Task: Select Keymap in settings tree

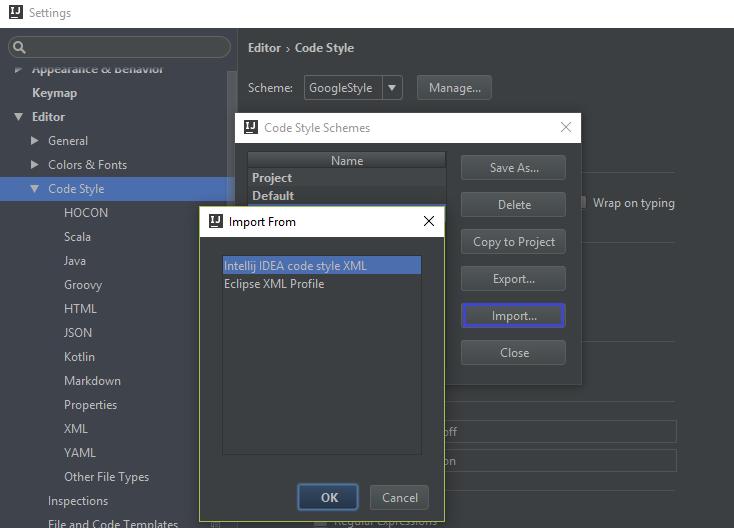Action: (x=54, y=93)
